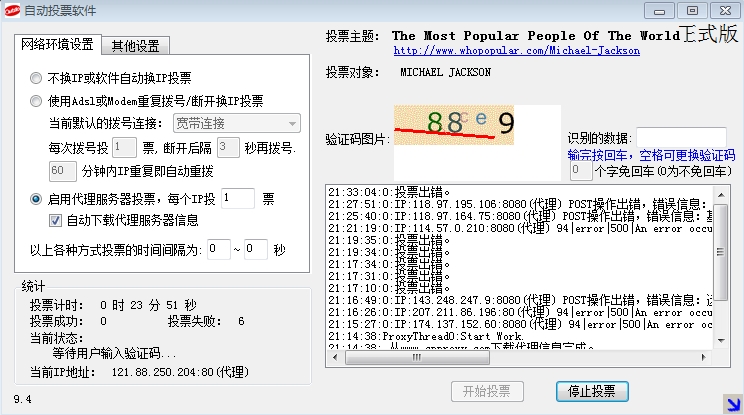
Task: Select log line 21:16:26 IP 207.211.86.196
Action: [520, 313]
